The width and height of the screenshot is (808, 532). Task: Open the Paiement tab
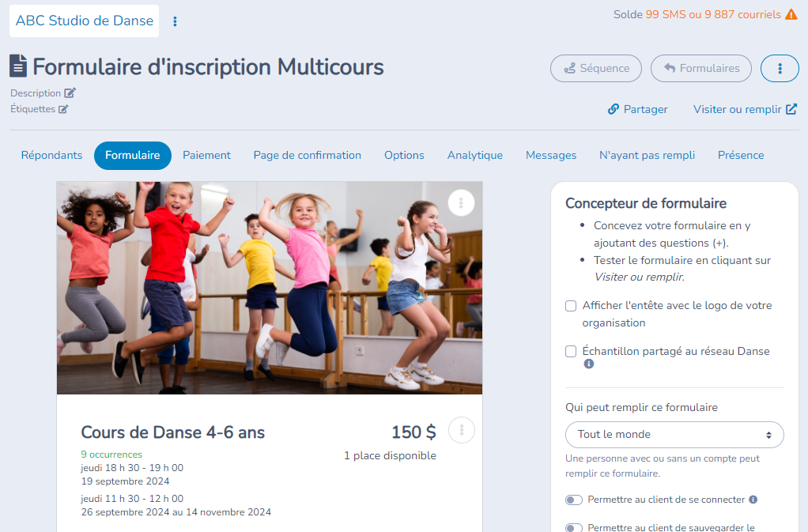point(206,156)
